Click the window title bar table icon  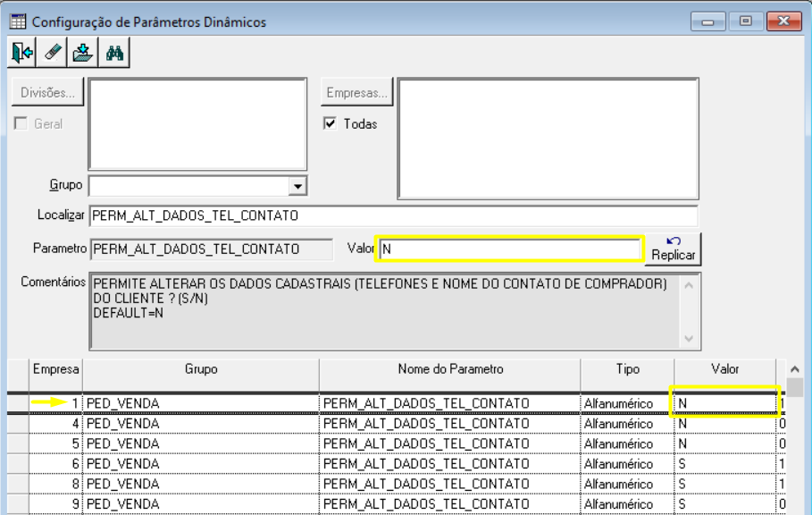tap(18, 21)
